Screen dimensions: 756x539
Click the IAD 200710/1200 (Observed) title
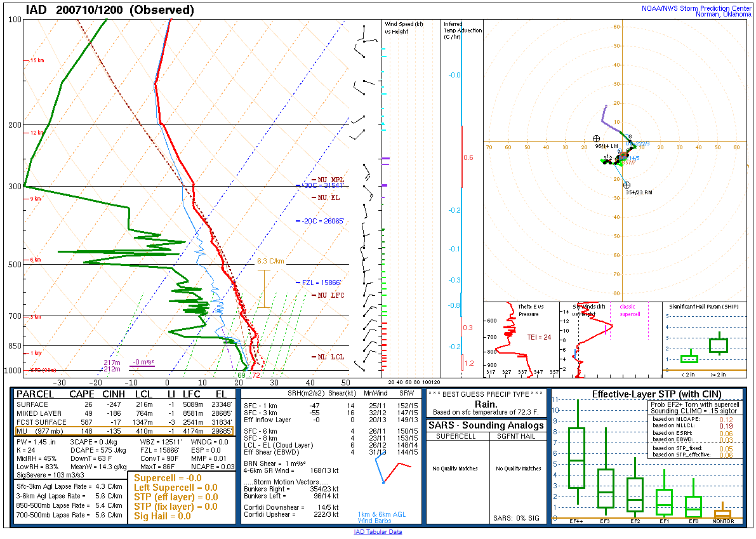(x=110, y=10)
